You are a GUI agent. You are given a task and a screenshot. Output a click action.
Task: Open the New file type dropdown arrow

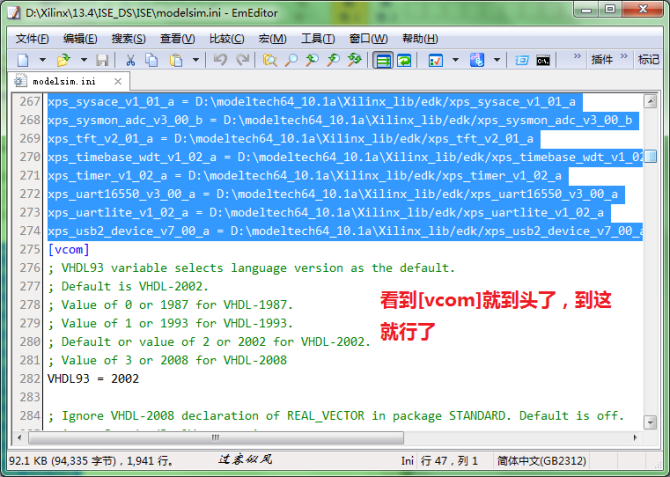[x=43, y=60]
